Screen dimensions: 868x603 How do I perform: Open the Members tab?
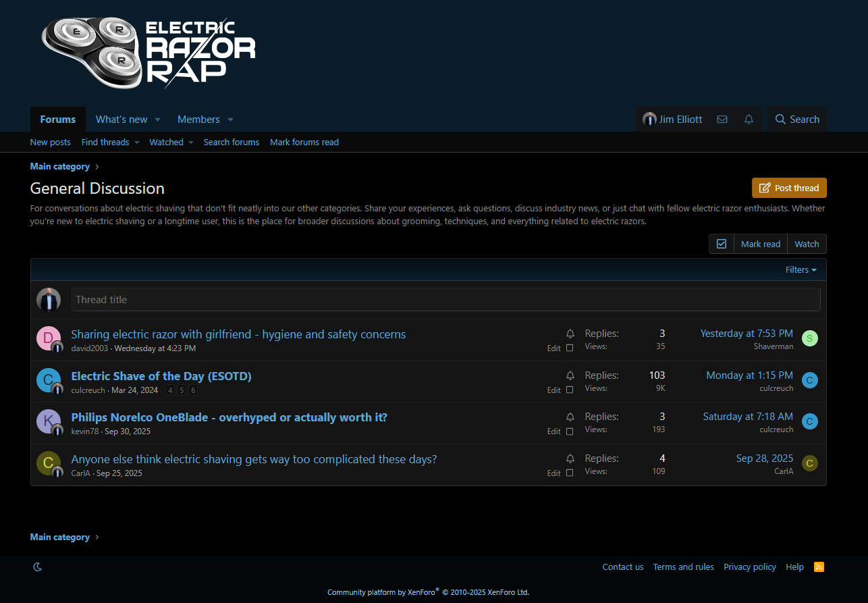198,120
